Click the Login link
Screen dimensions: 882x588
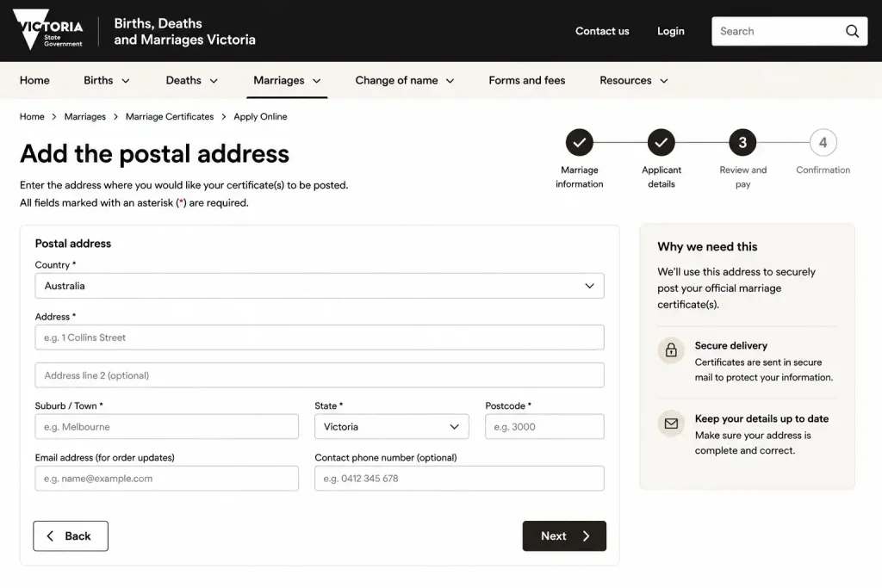(x=670, y=31)
